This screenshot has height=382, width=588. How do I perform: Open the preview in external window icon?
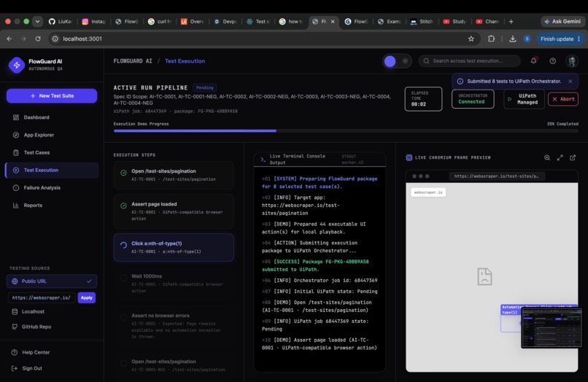click(x=573, y=157)
